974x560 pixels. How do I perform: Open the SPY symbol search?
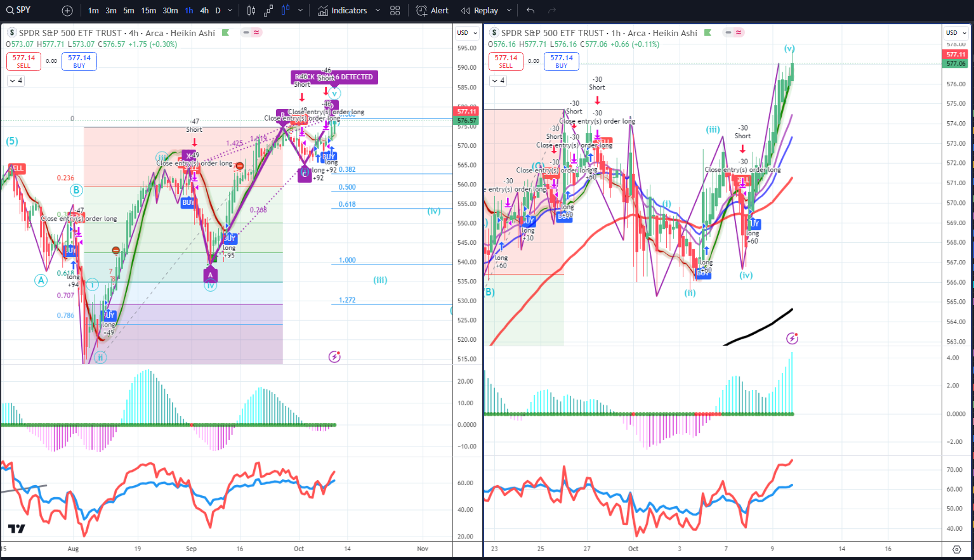click(19, 10)
